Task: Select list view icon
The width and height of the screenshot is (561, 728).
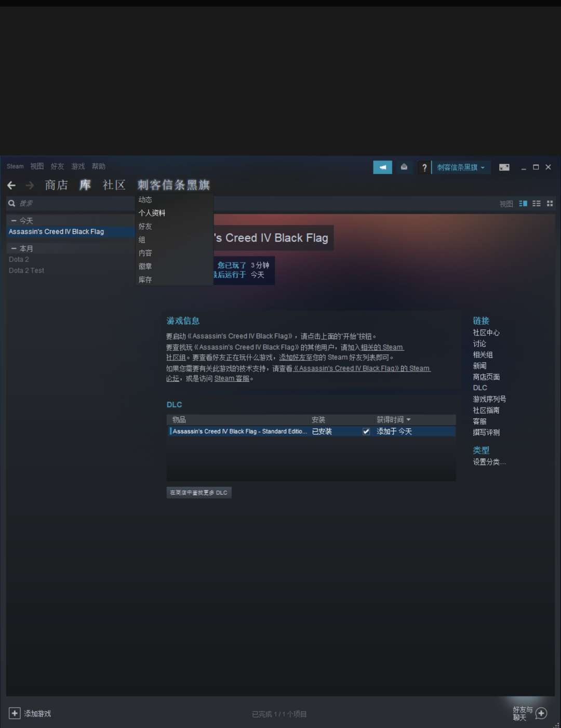Action: pyautogui.click(x=537, y=204)
